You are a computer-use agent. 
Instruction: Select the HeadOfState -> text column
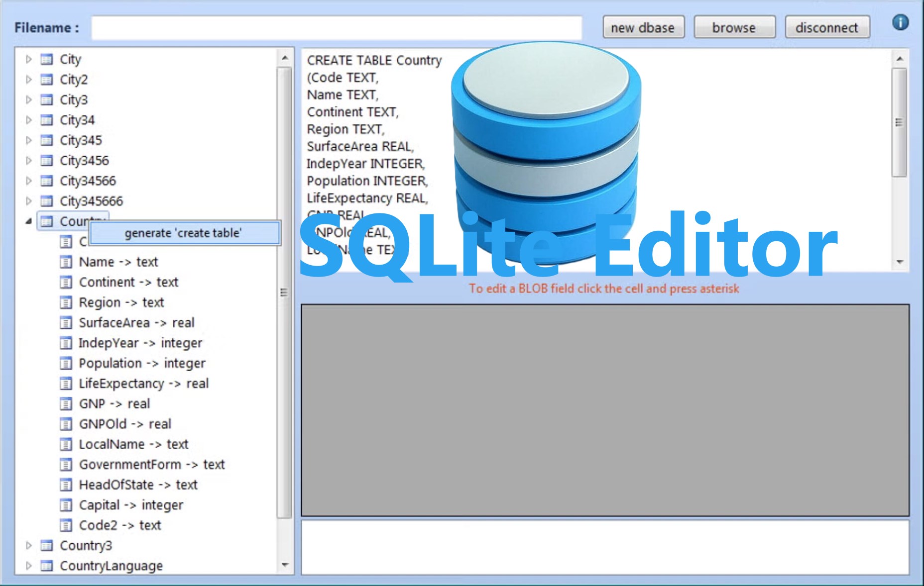coord(138,485)
